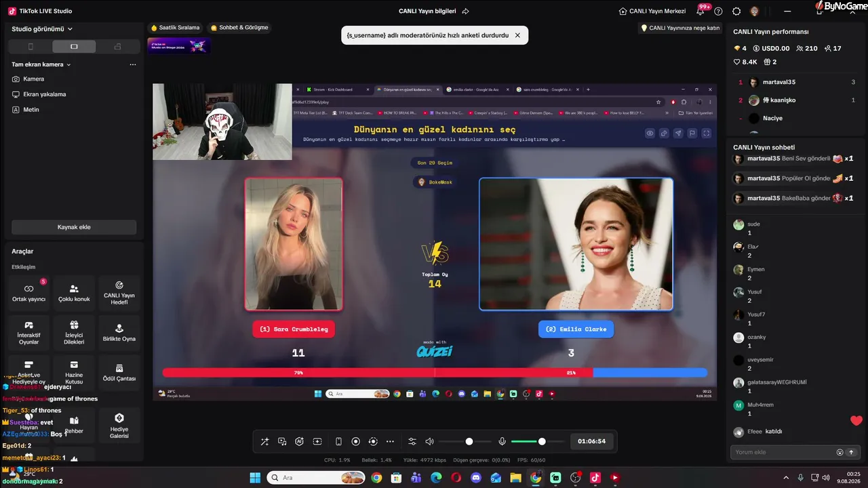
Task: Show hidden system tray icons
Action: 787,478
